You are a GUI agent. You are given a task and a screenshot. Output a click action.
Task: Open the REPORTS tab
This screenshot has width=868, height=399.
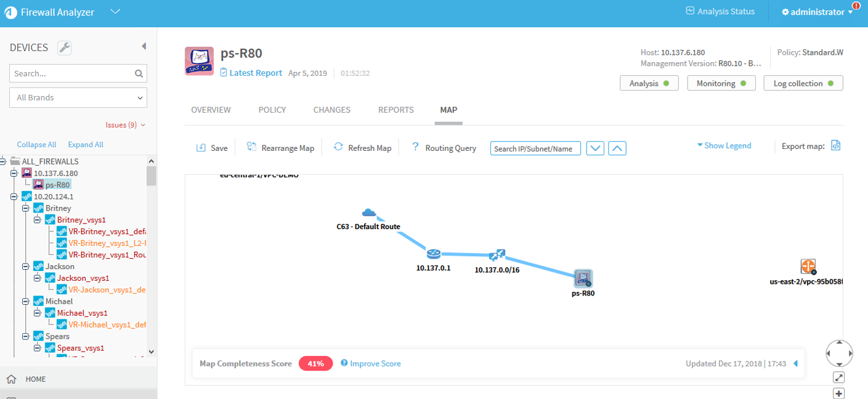[x=395, y=110]
